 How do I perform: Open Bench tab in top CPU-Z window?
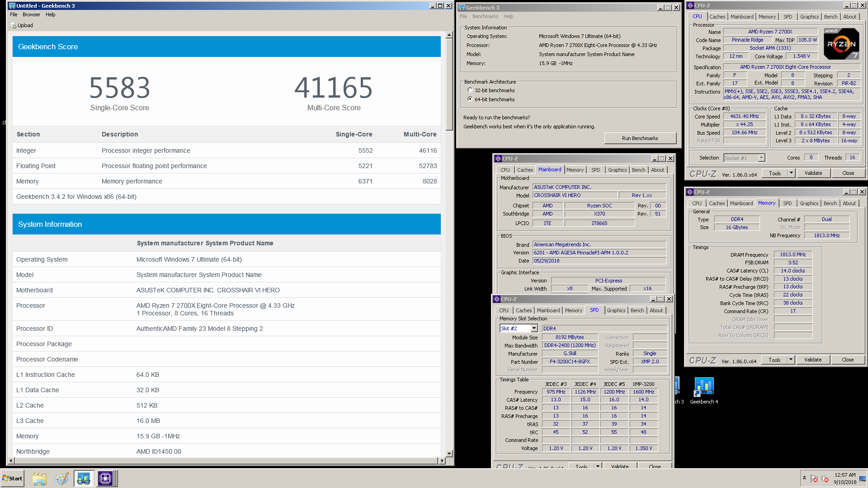830,17
